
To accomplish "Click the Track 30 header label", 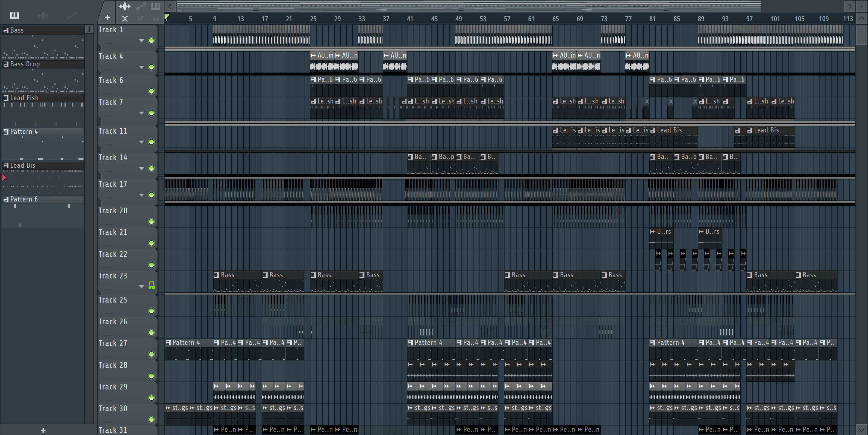I will coord(113,408).
